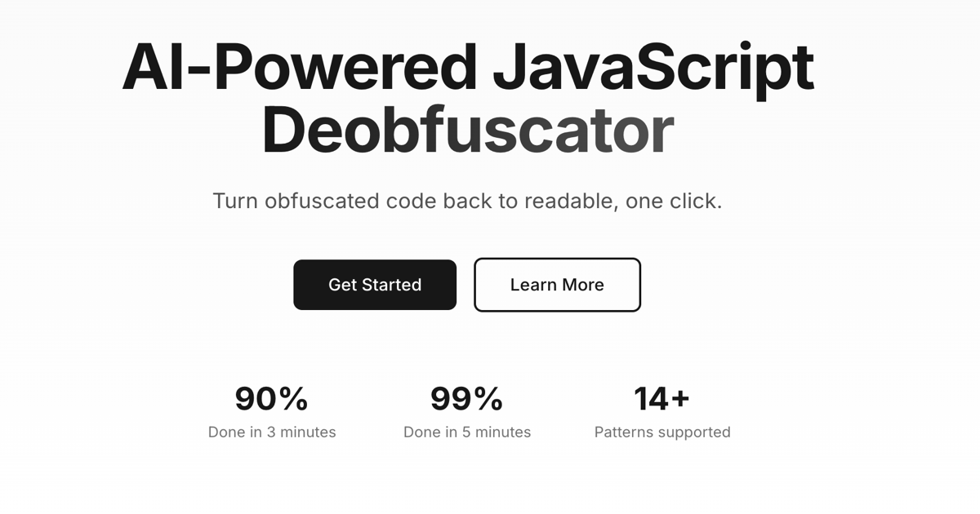Click the Deobfuscator headline word
The image size is (980, 514).
click(x=467, y=131)
